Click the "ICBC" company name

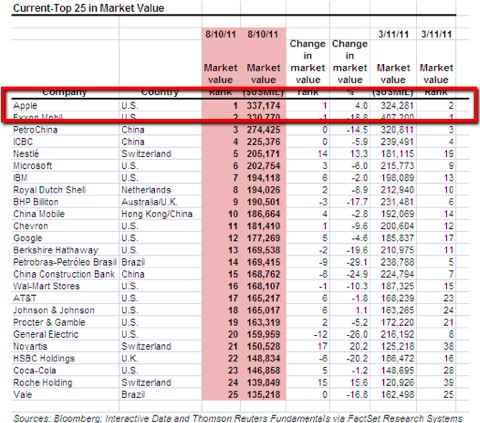tap(23, 142)
